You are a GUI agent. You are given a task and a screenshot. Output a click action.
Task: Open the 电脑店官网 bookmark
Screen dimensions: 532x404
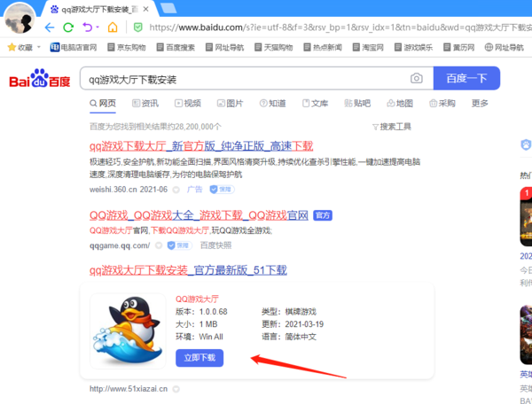pos(74,47)
